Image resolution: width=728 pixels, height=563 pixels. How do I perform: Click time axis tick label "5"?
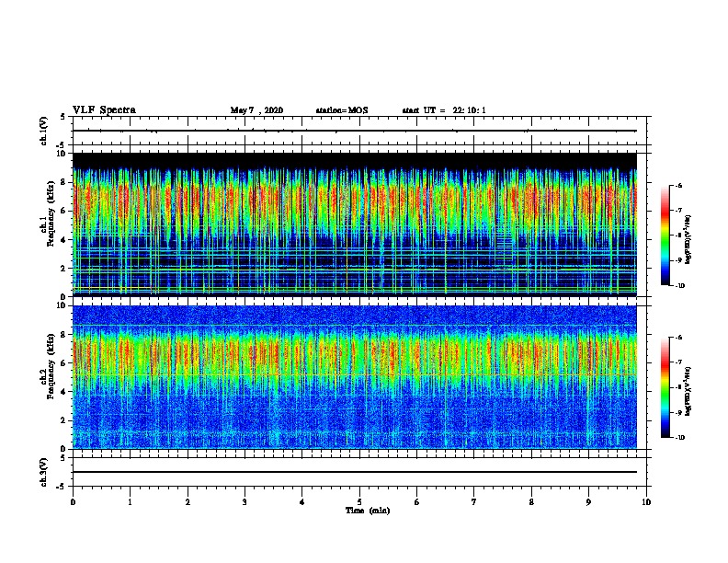[359, 502]
